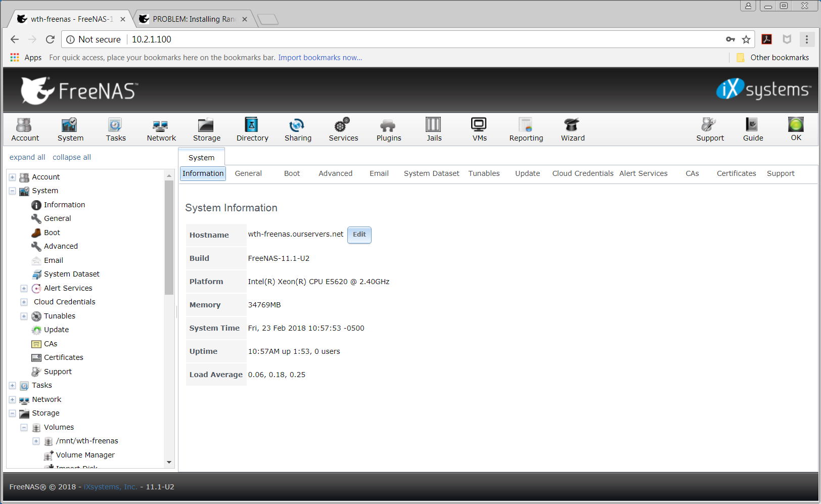Click the tree scrollbar down arrow
The width and height of the screenshot is (821, 504).
coord(169,462)
